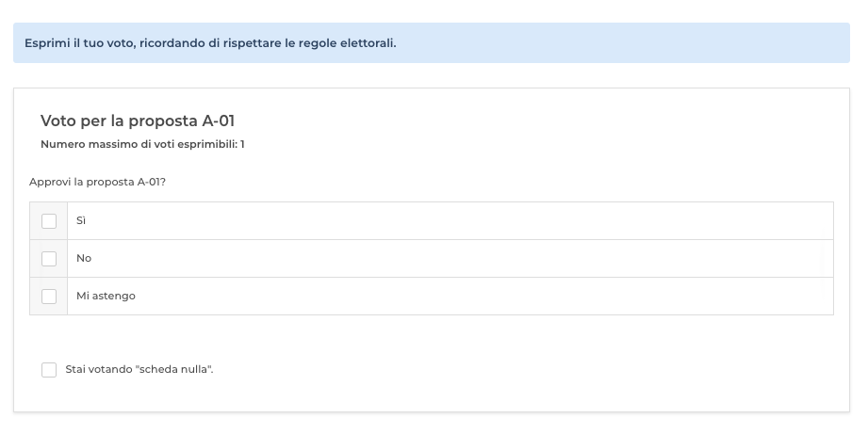Click the A-01 code in the question
Screen dimensions: 868x434
(x=150, y=182)
